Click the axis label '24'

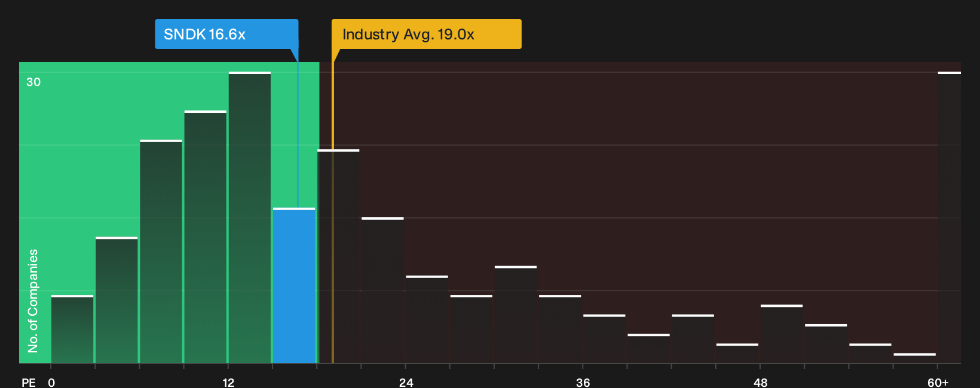tap(406, 383)
